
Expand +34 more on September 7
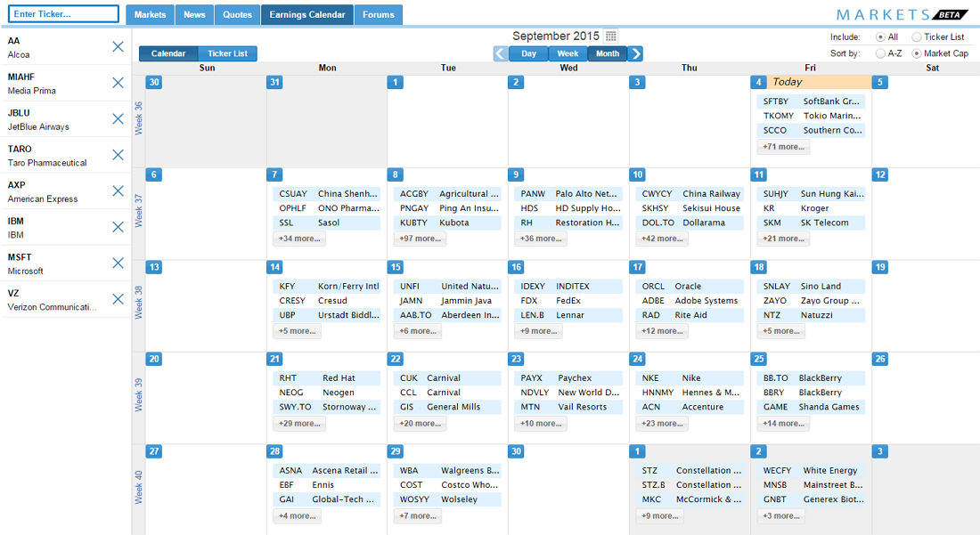click(x=299, y=239)
